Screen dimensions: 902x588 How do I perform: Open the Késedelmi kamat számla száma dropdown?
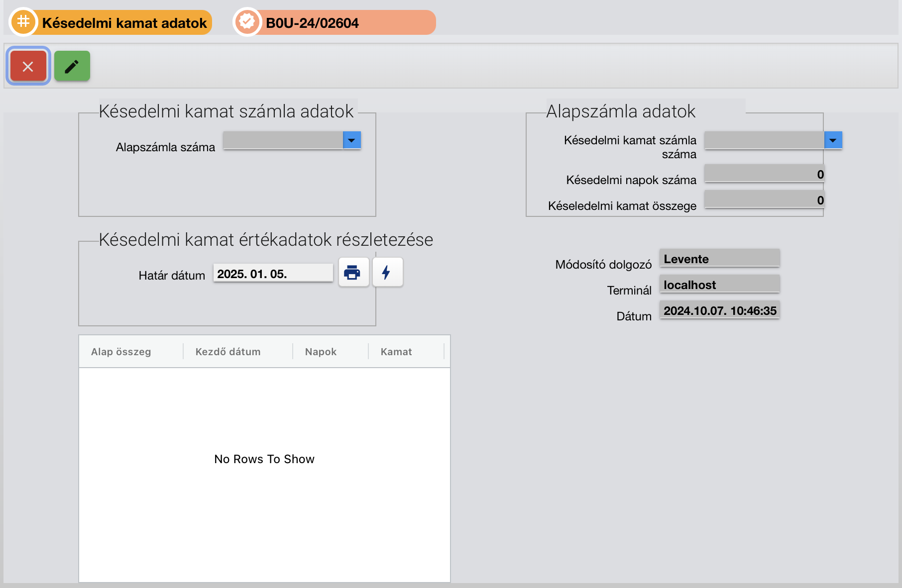point(833,140)
